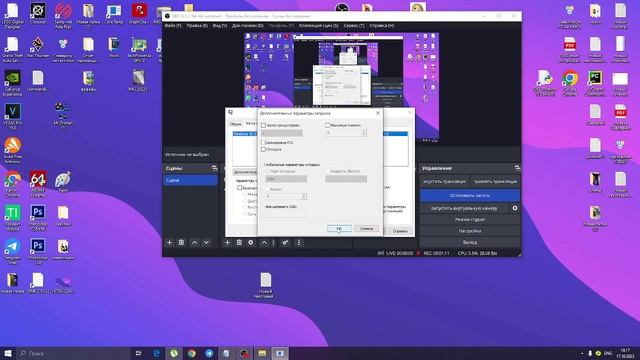Add a new source with plus icon

[227, 242]
